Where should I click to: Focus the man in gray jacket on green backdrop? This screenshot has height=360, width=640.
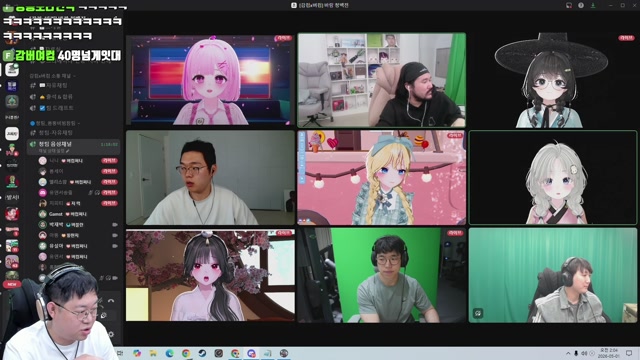(553, 275)
